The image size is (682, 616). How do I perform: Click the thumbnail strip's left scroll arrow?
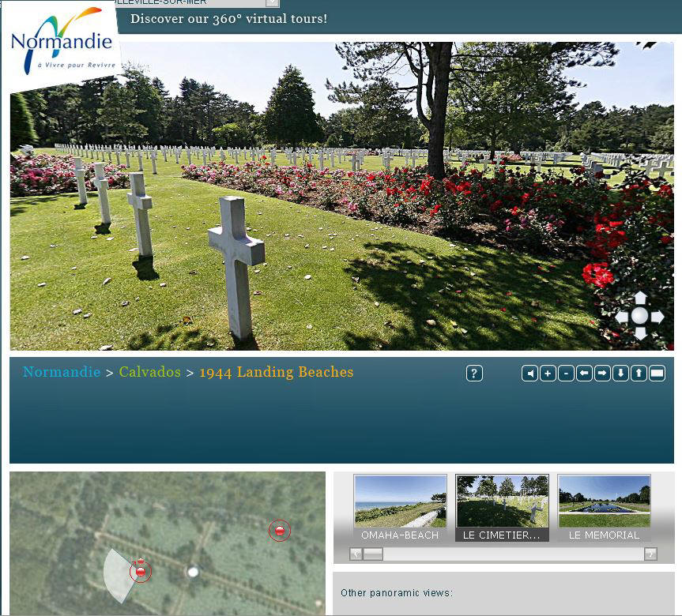click(x=356, y=554)
